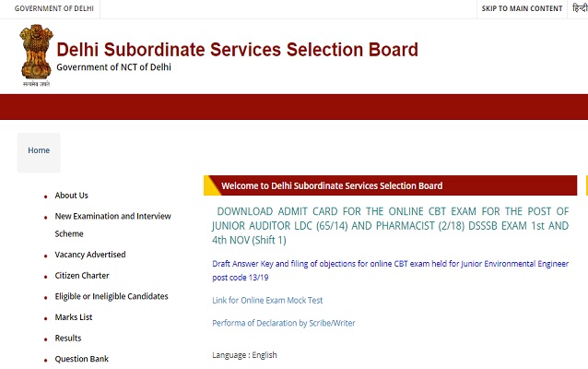Open Performa of Declaration by Scribe/Writer
Image resolution: width=588 pixels, height=369 pixels.
pyautogui.click(x=283, y=323)
